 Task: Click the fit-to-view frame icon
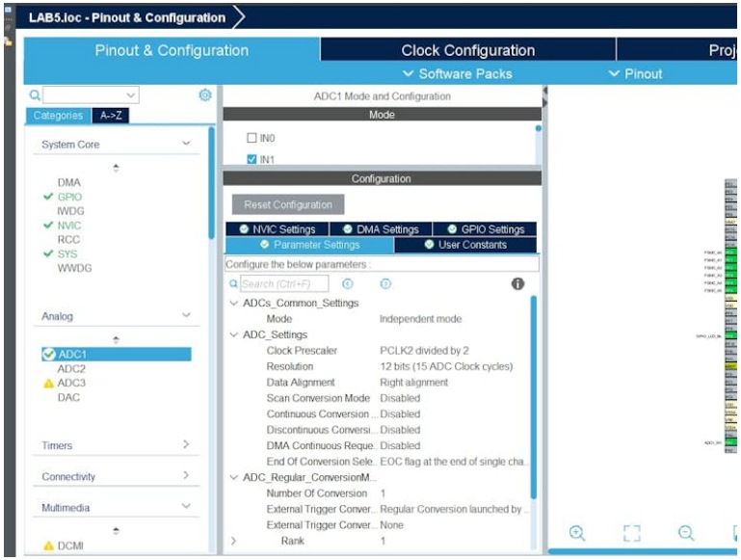pyautogui.click(x=631, y=533)
